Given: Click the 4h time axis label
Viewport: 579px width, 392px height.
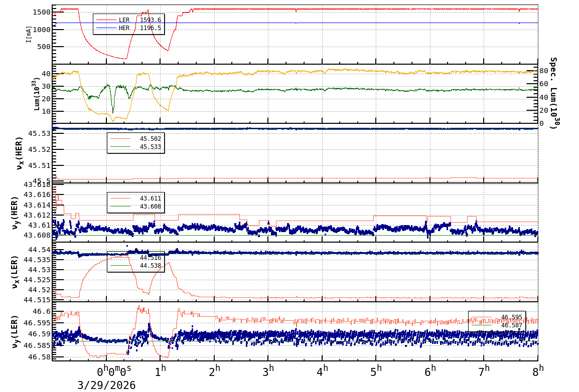Looking at the screenshot, I should tap(322, 371).
